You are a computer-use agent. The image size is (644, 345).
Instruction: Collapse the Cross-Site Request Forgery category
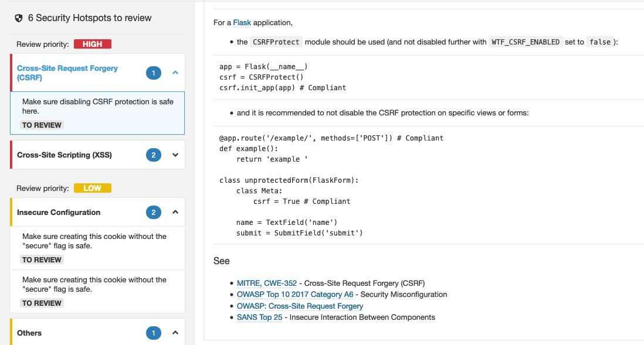point(175,73)
